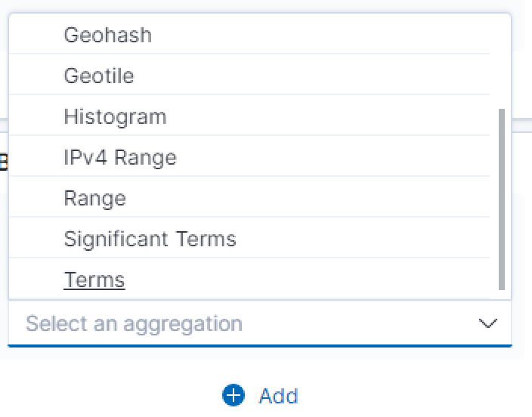Image resolution: width=532 pixels, height=417 pixels.
Task: Select the IP address range bucket type
Action: 120,158
